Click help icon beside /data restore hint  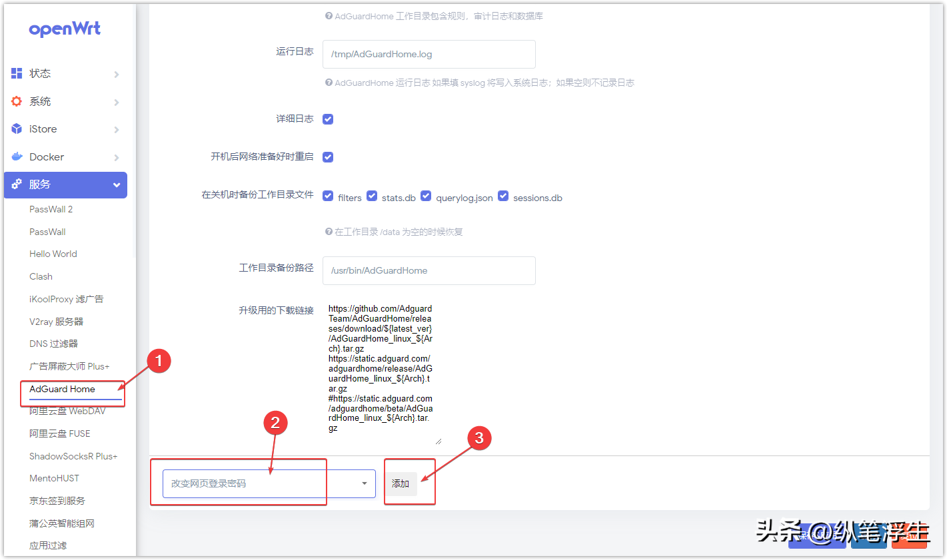pos(329,232)
